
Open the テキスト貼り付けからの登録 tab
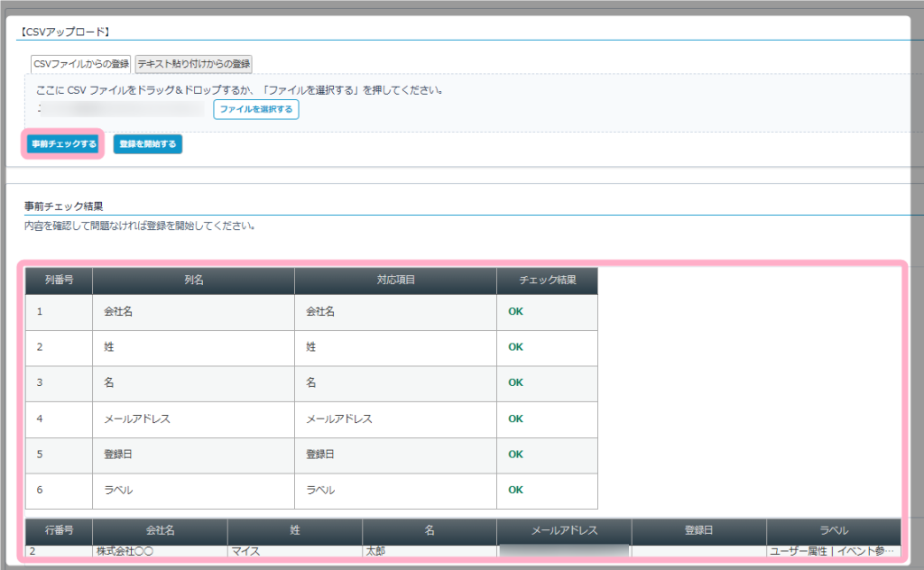click(x=193, y=64)
